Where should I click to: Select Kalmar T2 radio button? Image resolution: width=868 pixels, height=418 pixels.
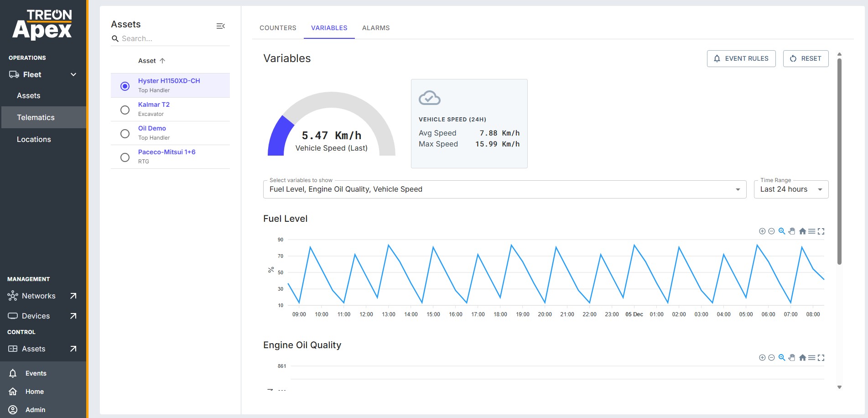125,110
